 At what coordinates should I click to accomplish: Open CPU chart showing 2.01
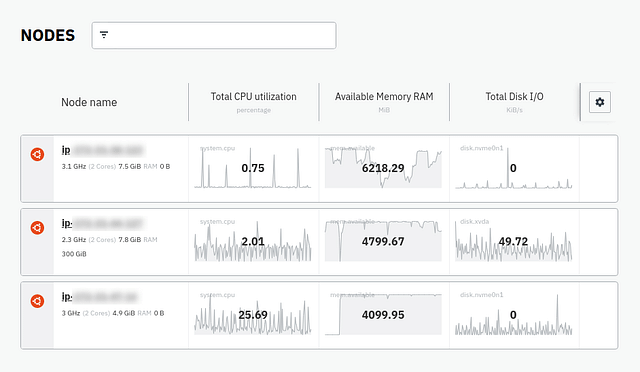click(253, 241)
